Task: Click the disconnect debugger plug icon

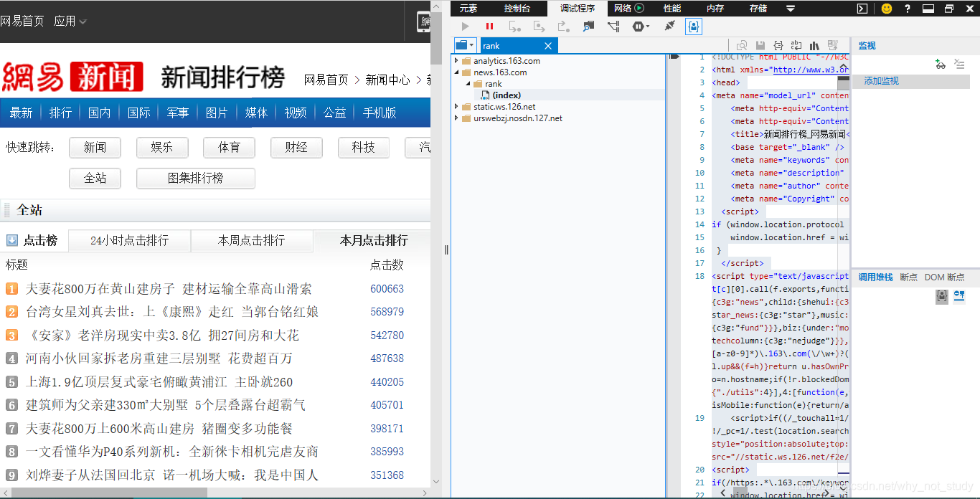Action: pyautogui.click(x=669, y=27)
